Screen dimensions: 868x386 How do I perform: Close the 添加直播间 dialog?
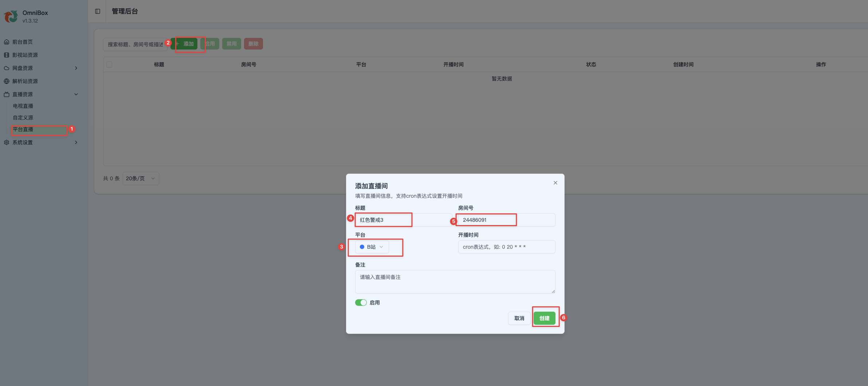(x=555, y=183)
